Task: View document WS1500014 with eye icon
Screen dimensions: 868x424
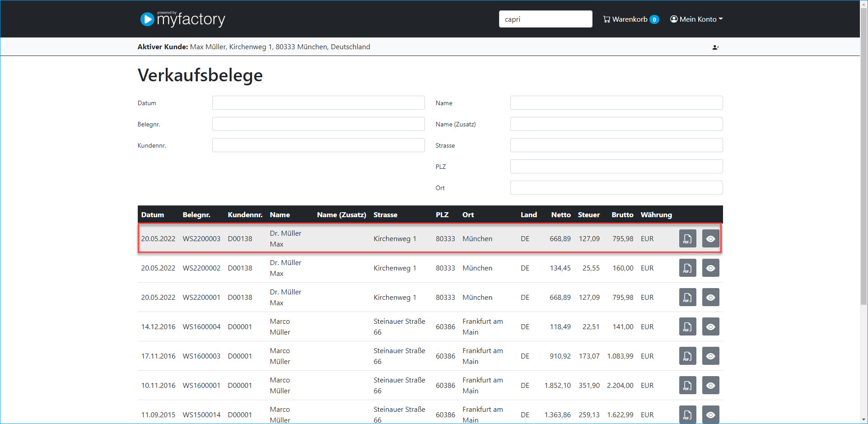Action: tap(710, 415)
